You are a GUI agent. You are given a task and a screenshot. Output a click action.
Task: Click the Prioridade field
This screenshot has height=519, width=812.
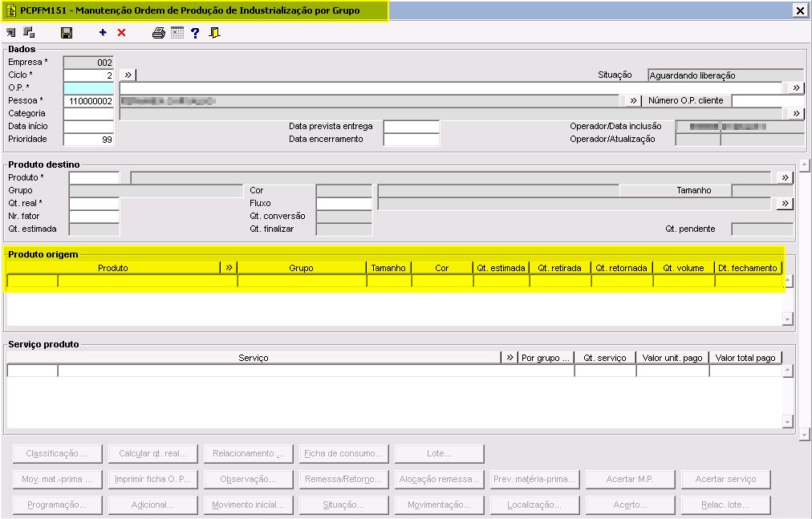tap(88, 140)
